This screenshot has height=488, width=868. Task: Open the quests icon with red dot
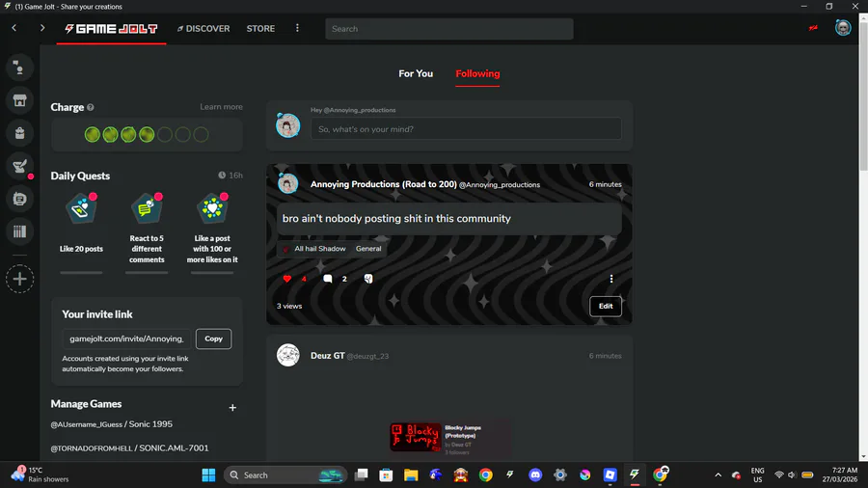pos(19,166)
